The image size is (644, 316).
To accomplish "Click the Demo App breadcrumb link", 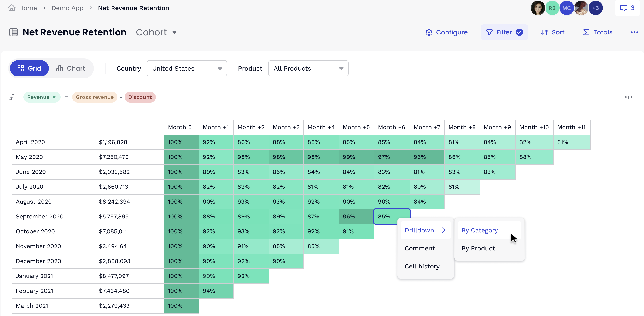I will pyautogui.click(x=67, y=8).
